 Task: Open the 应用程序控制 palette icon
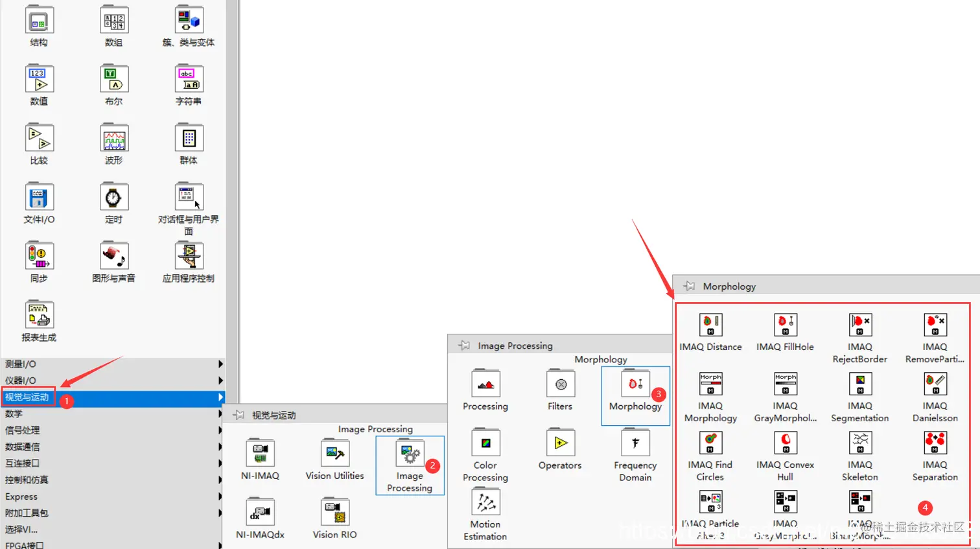click(x=189, y=256)
